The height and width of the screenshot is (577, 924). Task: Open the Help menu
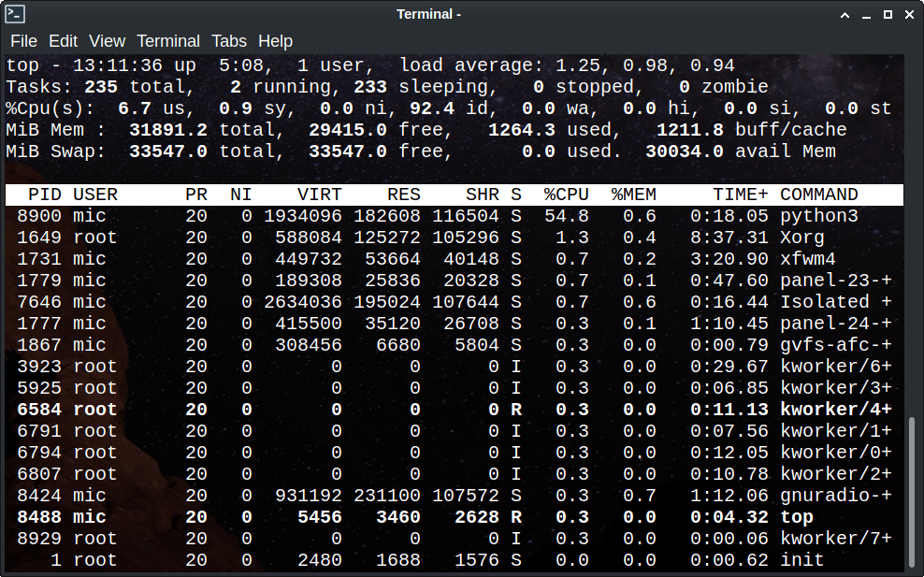pyautogui.click(x=275, y=41)
